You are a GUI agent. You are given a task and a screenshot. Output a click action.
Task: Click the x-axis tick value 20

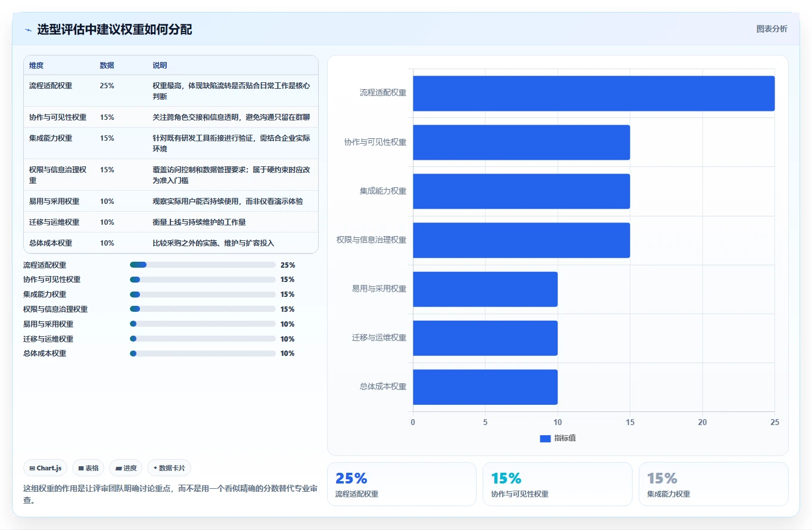(x=702, y=422)
